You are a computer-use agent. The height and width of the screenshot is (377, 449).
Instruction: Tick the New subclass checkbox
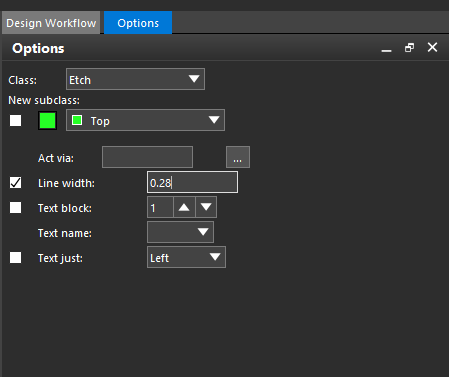(15, 121)
